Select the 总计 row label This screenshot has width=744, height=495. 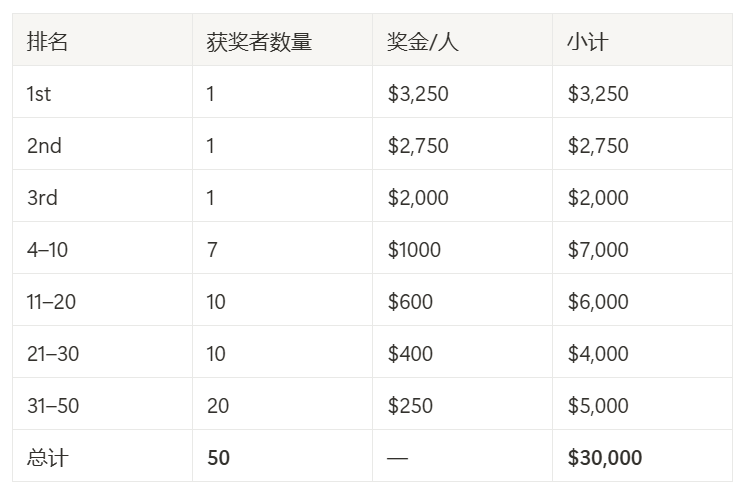[x=47, y=458]
